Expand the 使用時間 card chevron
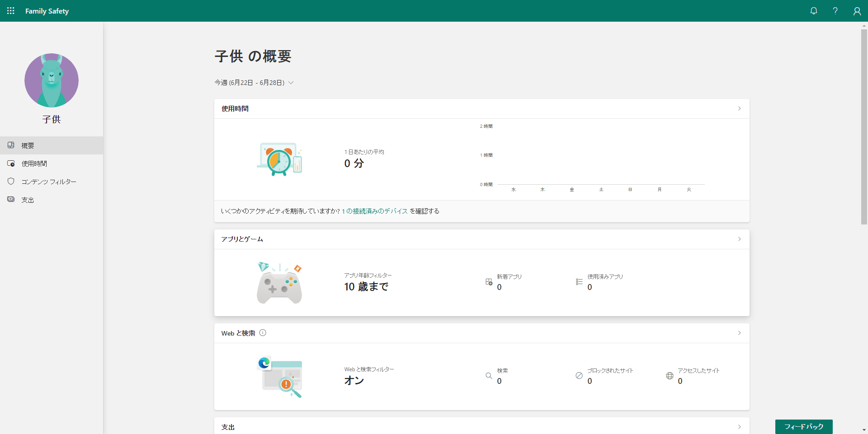This screenshot has width=868, height=434. point(740,108)
